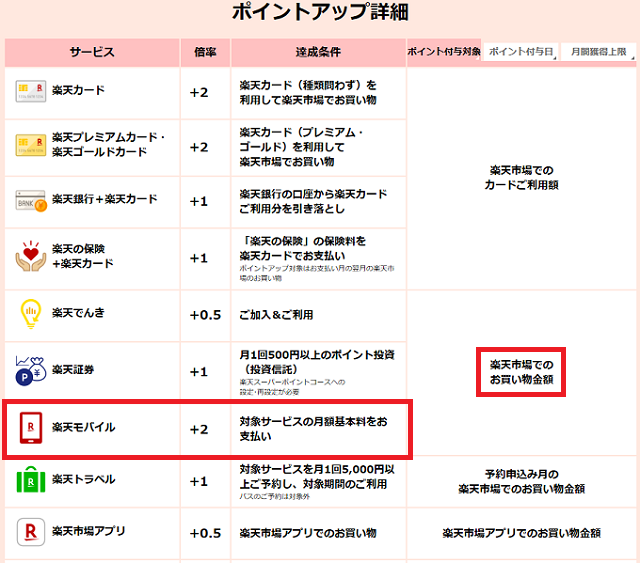Click the cell 楽天市場でのお買い物金額
Screen dimensions: 640x563
[521, 372]
